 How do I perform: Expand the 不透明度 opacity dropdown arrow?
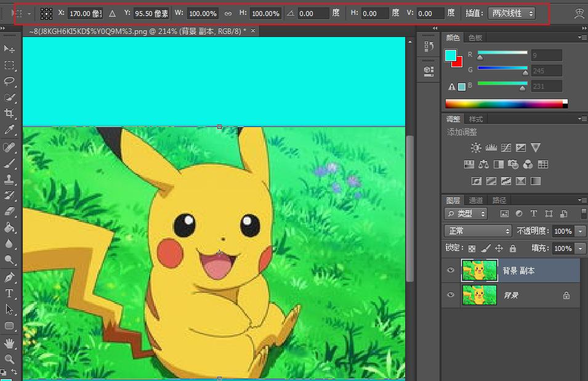click(581, 231)
